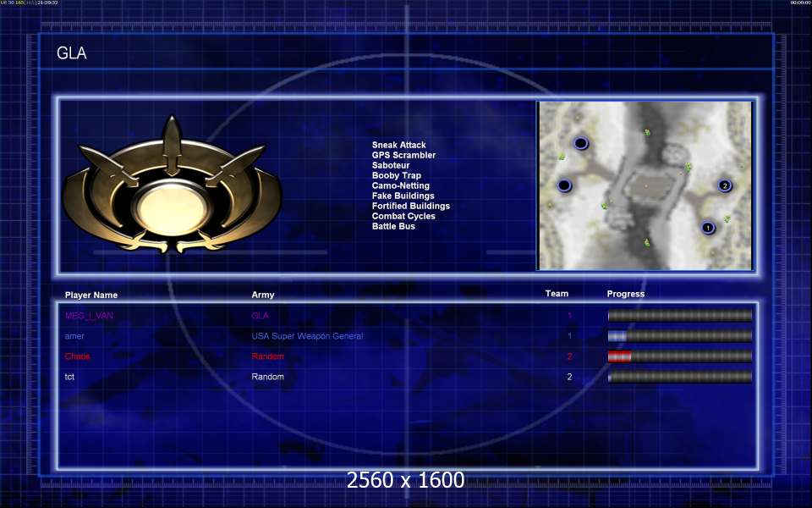The height and width of the screenshot is (508, 812).
Task: Click the Team column header
Action: coord(557,294)
